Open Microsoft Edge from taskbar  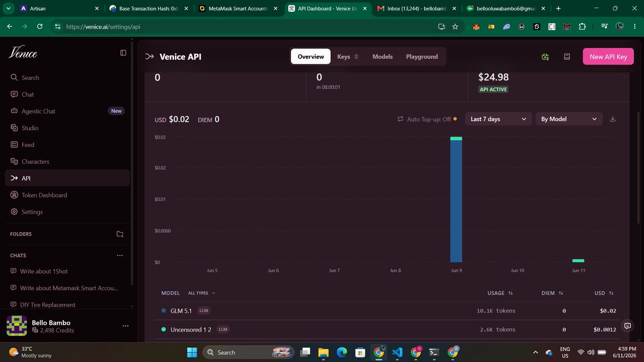342,352
